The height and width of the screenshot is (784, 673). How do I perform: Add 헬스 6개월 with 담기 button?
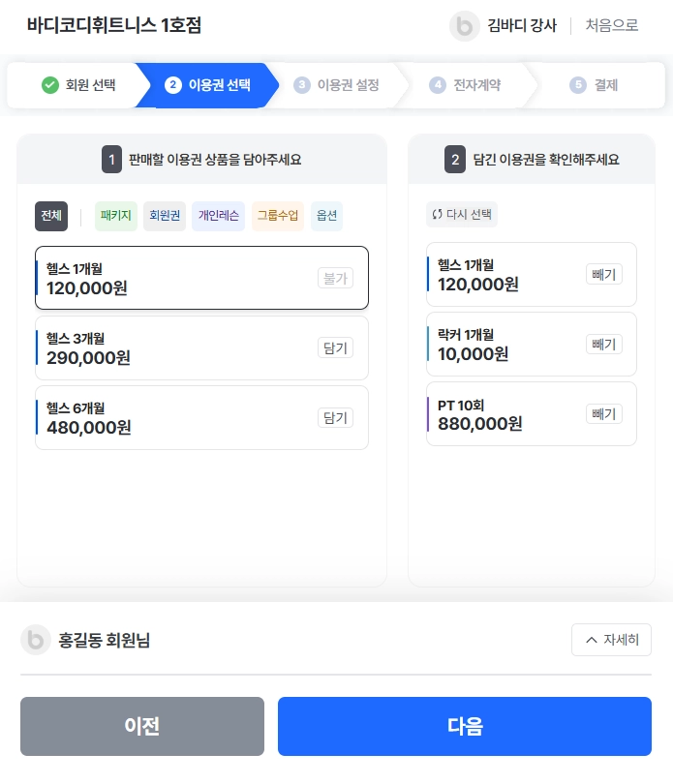point(335,418)
